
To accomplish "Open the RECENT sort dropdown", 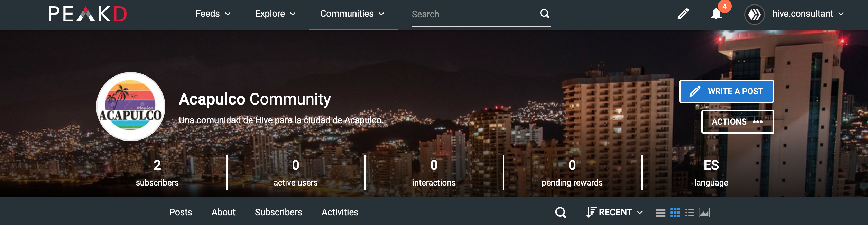I will click(615, 212).
